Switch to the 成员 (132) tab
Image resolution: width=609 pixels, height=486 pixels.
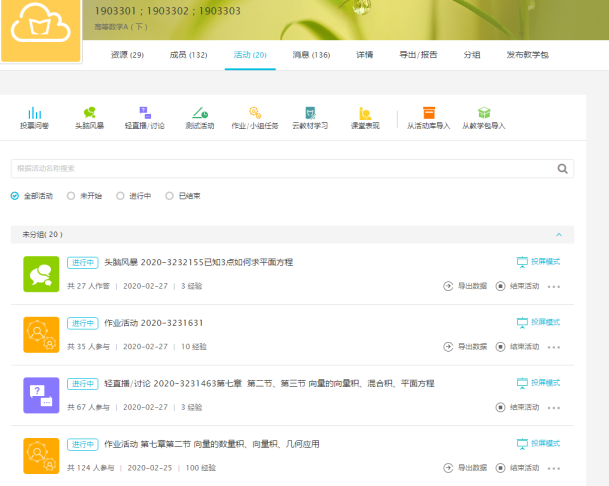tap(189, 55)
